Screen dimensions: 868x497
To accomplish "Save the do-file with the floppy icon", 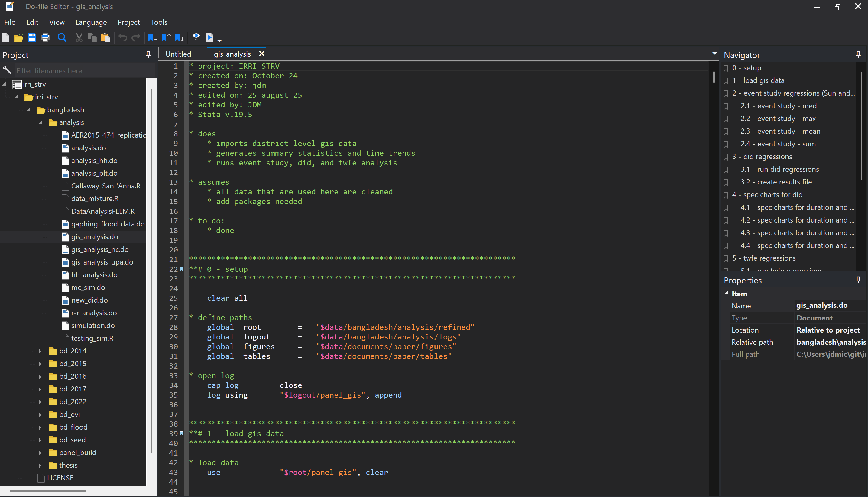I will pos(32,37).
